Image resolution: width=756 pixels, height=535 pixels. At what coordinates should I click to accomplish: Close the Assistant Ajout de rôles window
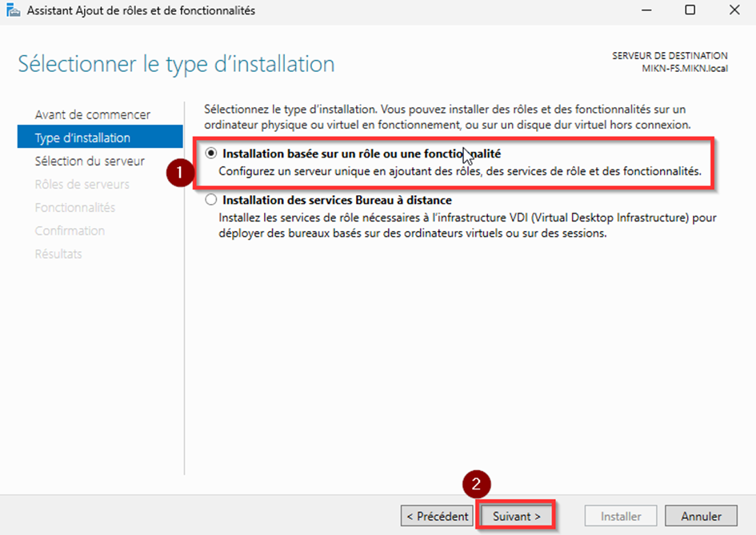(x=734, y=11)
